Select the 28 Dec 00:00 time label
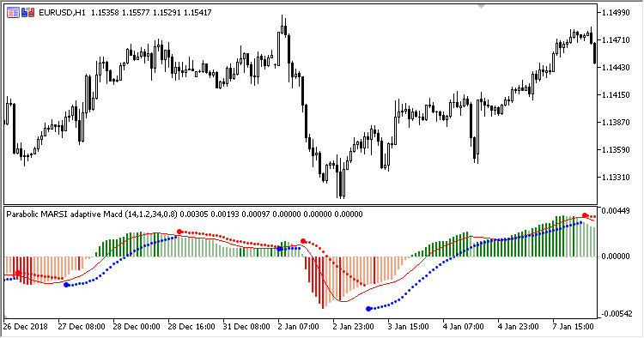644x338 pixels. [x=137, y=327]
